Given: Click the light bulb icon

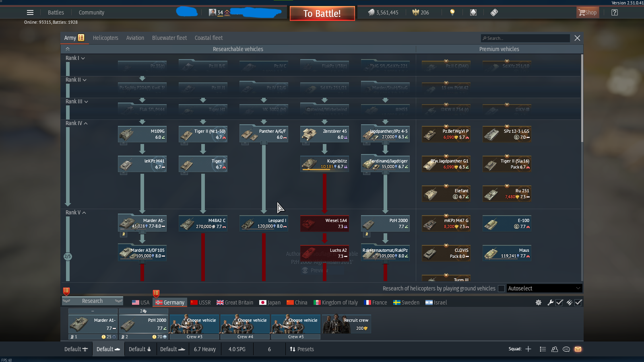Looking at the screenshot, I should pos(452,12).
